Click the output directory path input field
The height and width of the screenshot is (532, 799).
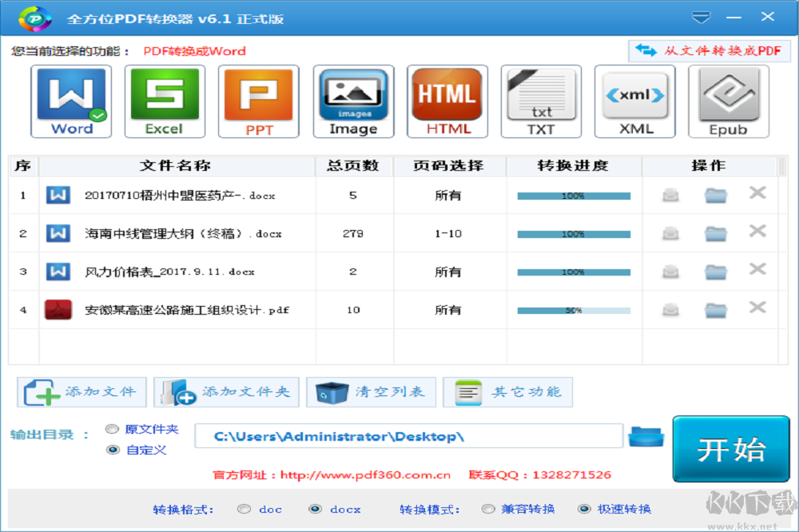(x=409, y=436)
